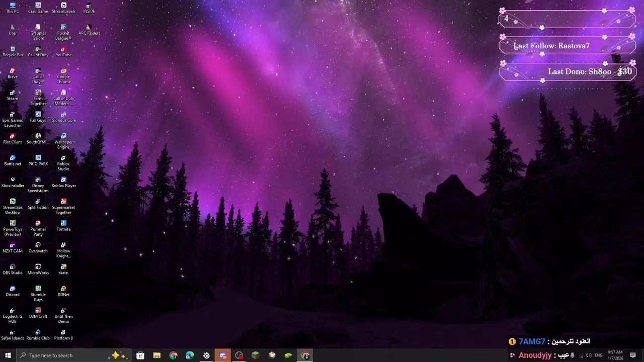Viewport: 644px width, 362px height.
Task: Select the Overwatch shortcut
Action: click(x=38, y=248)
